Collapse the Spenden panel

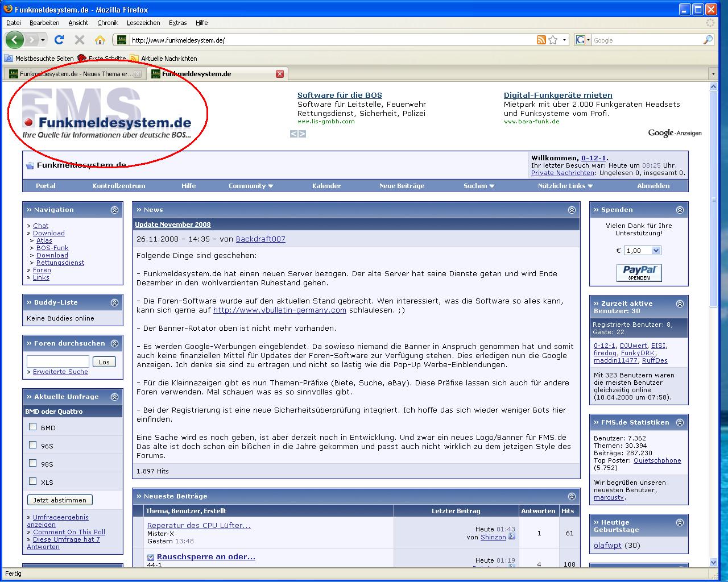click(x=680, y=210)
